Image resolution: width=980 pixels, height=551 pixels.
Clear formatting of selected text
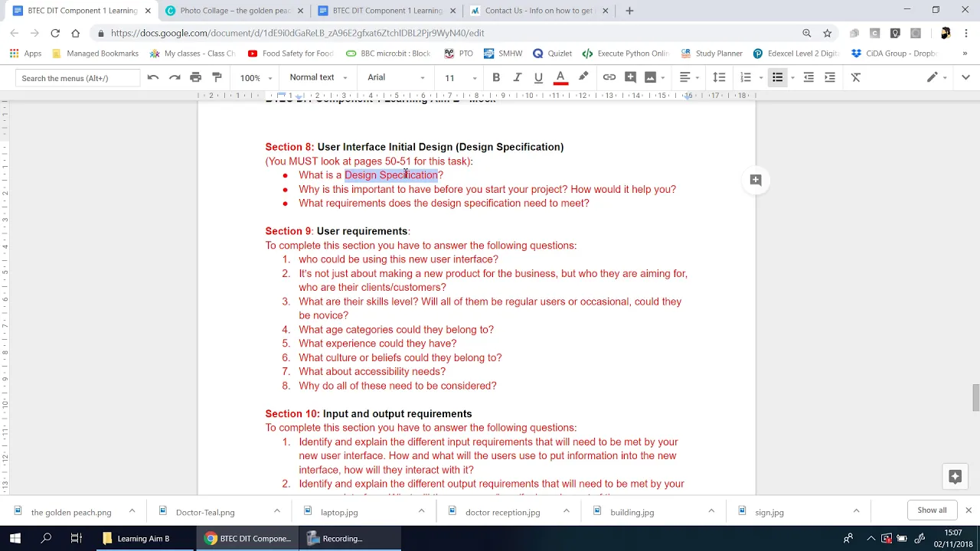[x=856, y=77]
